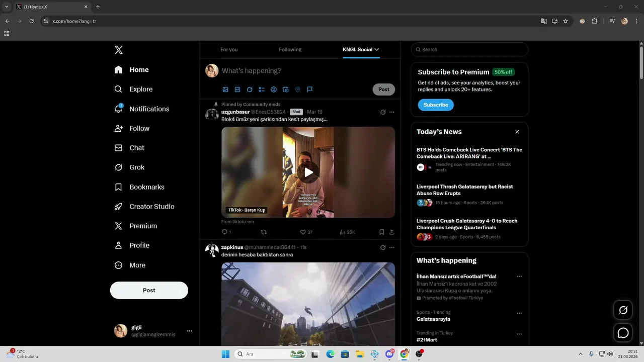The image size is (644, 362).
Task: Click the Grok icon in composer toolbar
Action: click(250, 89)
